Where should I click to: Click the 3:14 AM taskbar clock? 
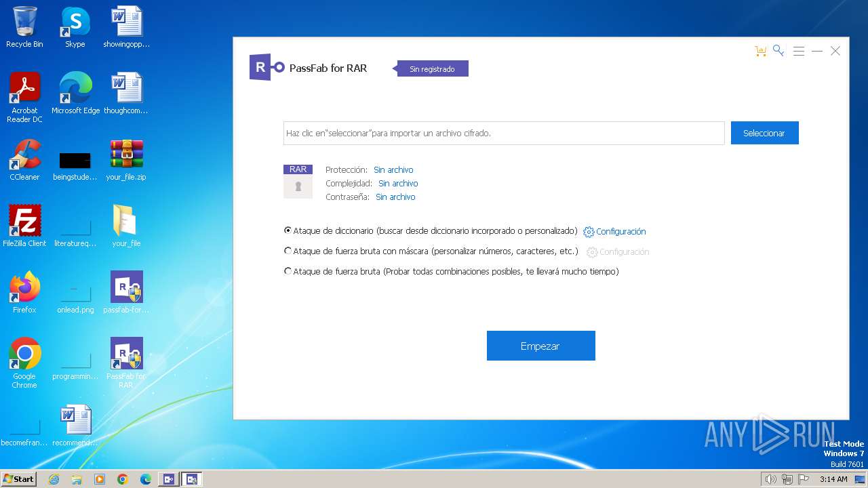pyautogui.click(x=833, y=479)
